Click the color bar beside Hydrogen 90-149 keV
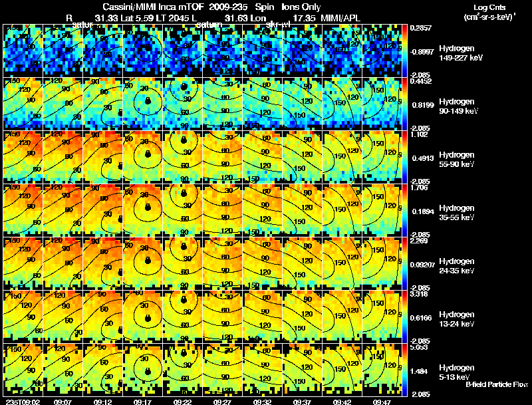The width and height of the screenshot is (532, 405). [x=405, y=104]
